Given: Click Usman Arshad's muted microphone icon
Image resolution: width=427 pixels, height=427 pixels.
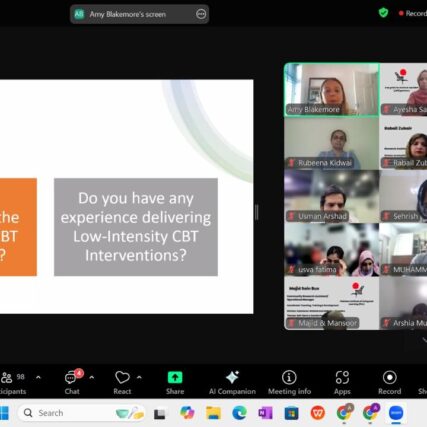Looking at the screenshot, I should 291,216.
